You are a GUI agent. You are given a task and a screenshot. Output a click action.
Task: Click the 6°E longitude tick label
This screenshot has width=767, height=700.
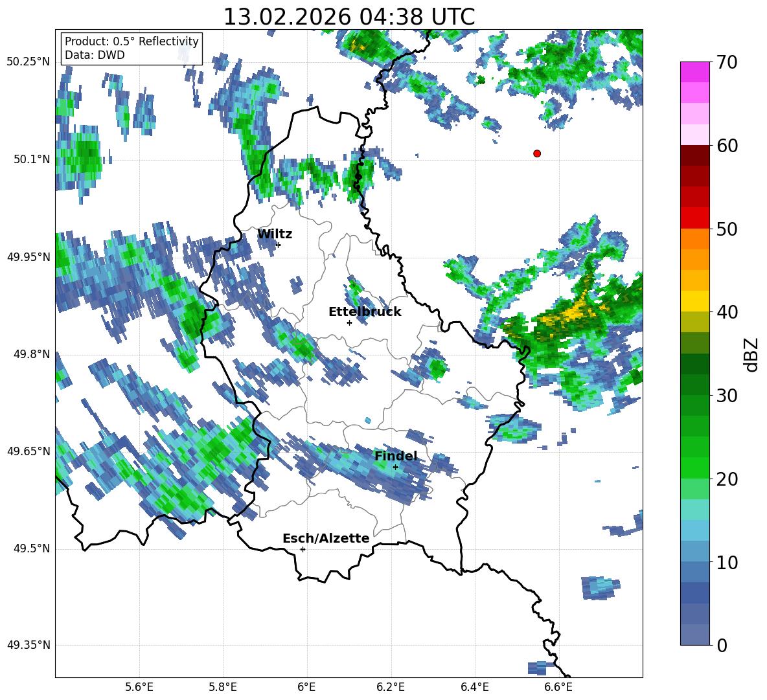(x=306, y=687)
